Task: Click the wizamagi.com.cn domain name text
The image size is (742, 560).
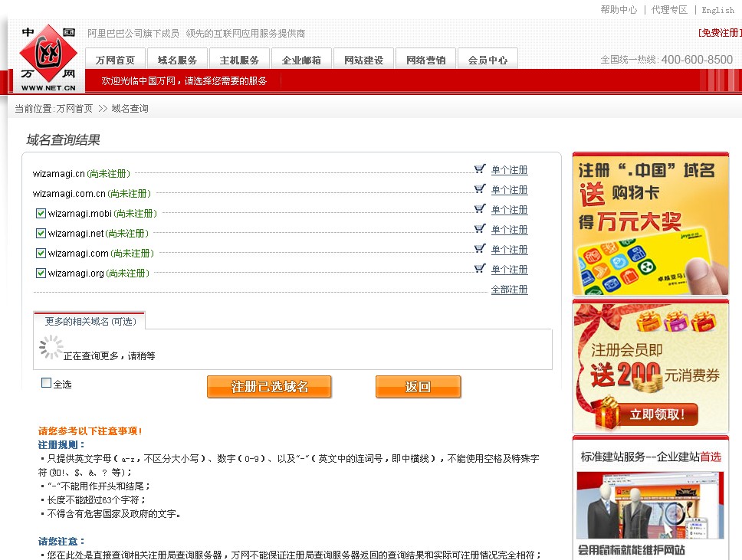Action: click(x=69, y=194)
